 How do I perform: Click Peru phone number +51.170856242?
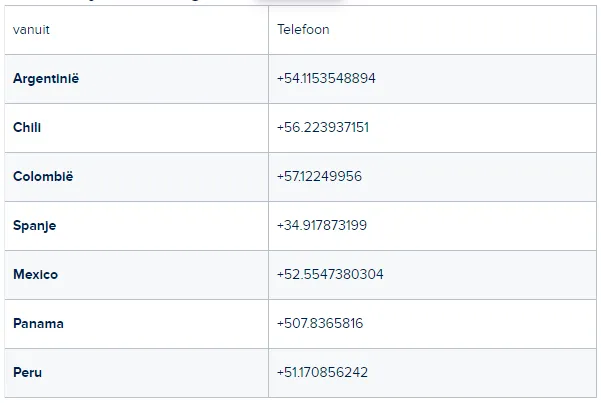pyautogui.click(x=322, y=372)
